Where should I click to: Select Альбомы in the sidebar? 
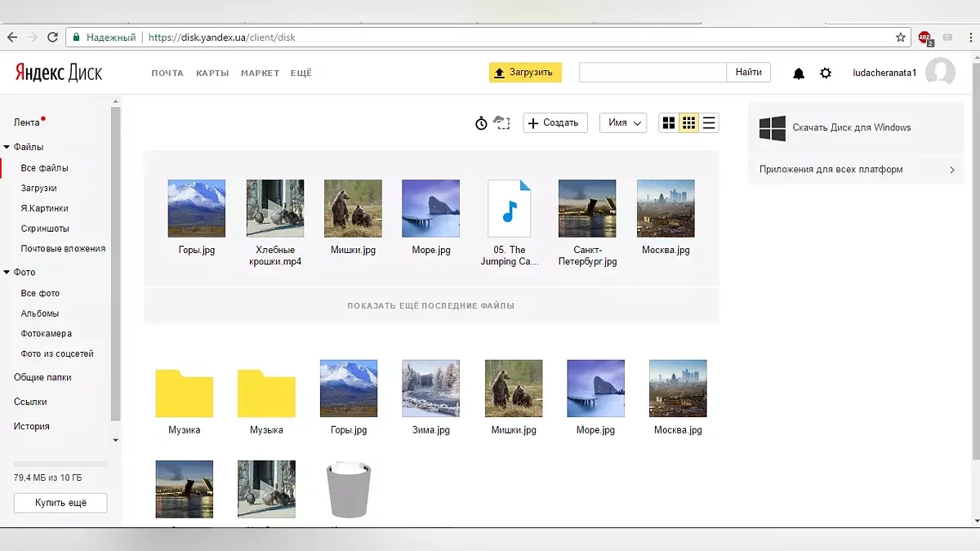[x=40, y=313]
